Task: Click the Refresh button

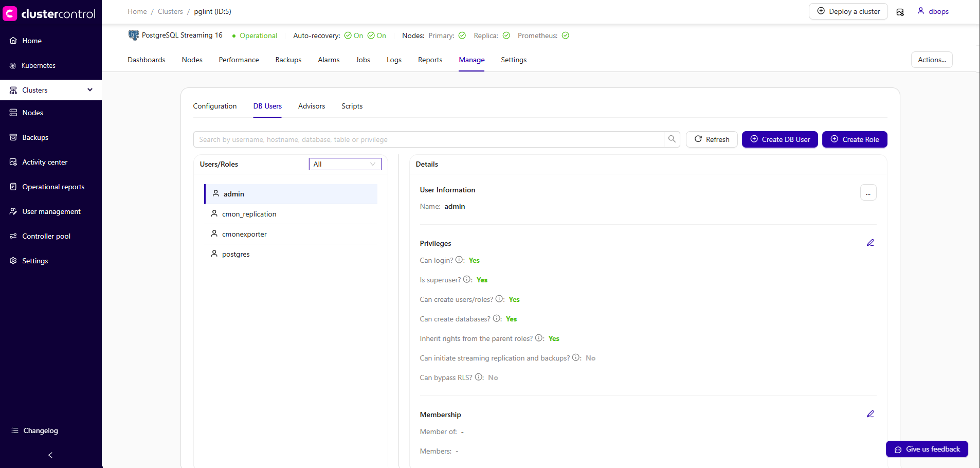Action: tap(712, 139)
